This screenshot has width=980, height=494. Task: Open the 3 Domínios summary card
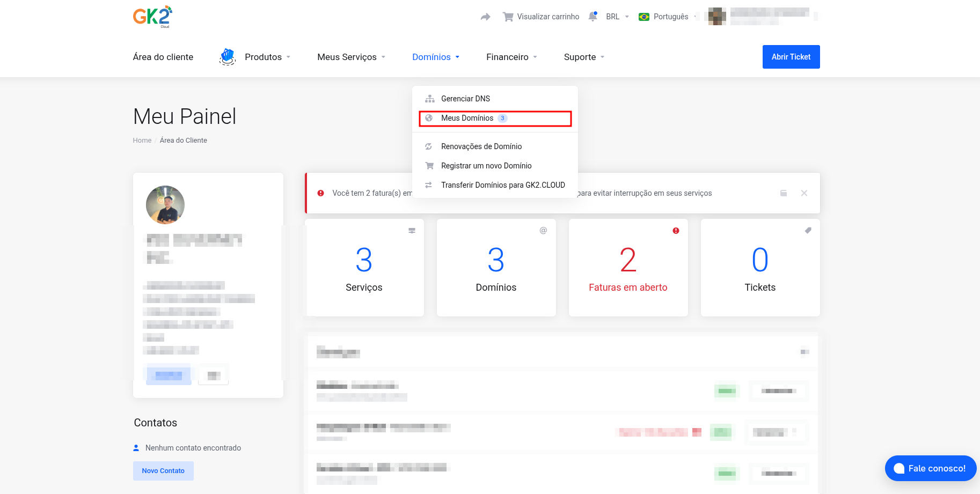[x=496, y=268]
